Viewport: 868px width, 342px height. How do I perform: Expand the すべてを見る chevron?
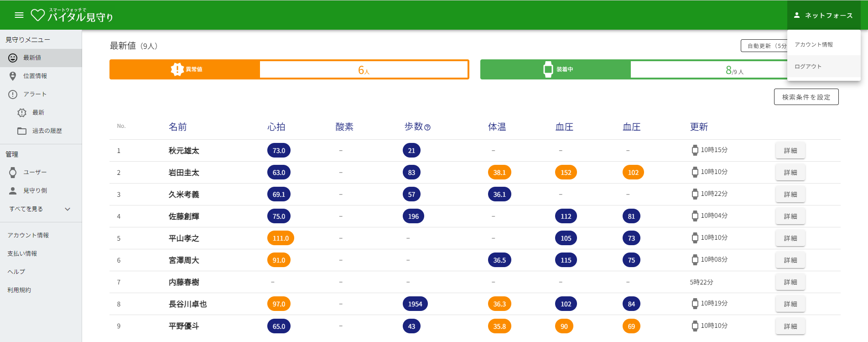pyautogui.click(x=68, y=209)
